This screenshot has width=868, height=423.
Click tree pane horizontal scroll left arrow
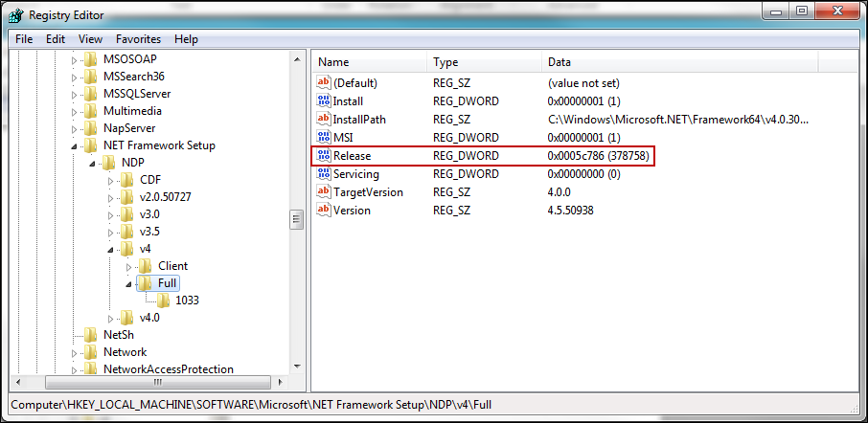click(17, 382)
